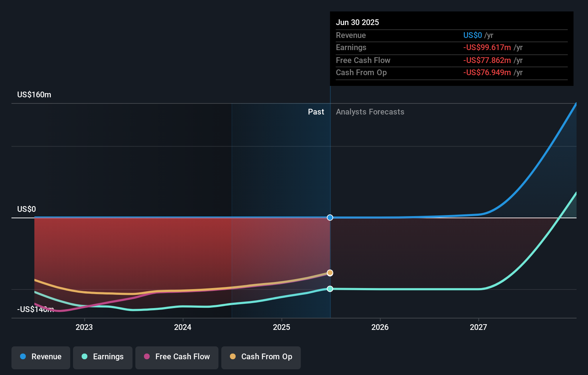The width and height of the screenshot is (588, 375).
Task: Click the forecast divider line
Action: tap(330, 161)
